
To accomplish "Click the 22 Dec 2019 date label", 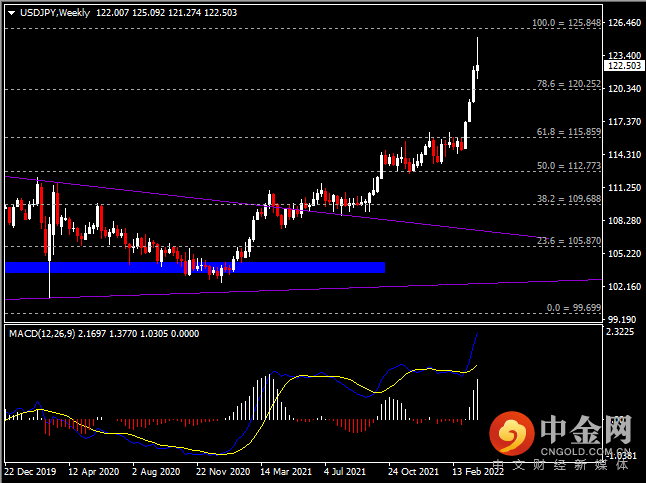I will 30,471.
